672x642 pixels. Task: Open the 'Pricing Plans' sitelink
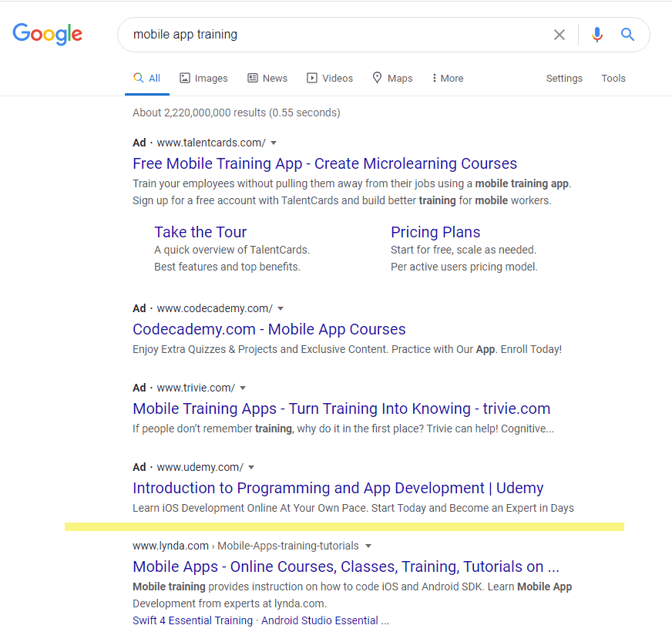[435, 232]
